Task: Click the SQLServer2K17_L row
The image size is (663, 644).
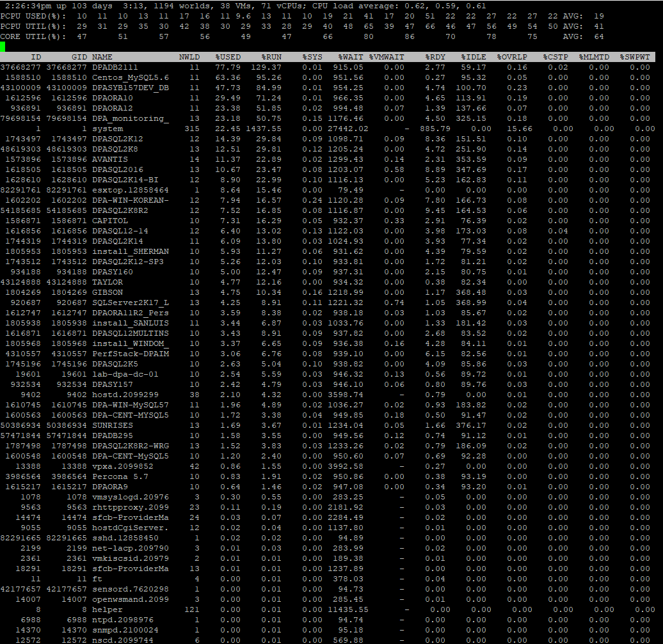Action: click(x=131, y=302)
